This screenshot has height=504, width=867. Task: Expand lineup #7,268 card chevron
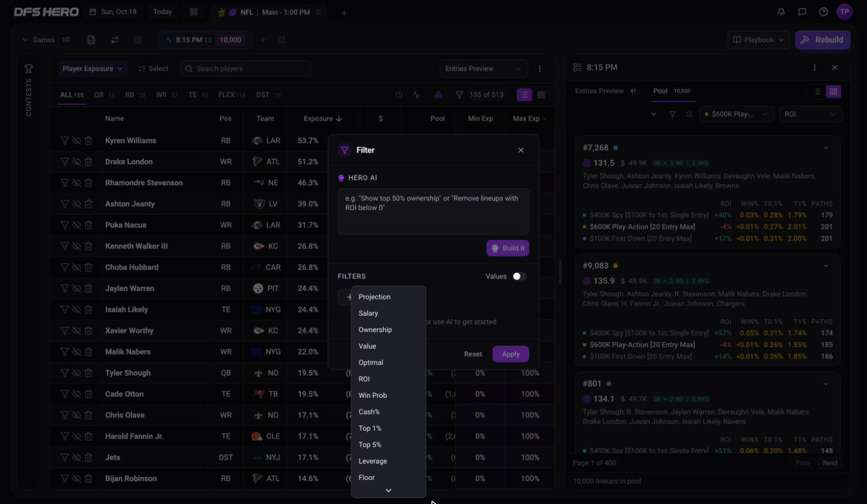[826, 148]
